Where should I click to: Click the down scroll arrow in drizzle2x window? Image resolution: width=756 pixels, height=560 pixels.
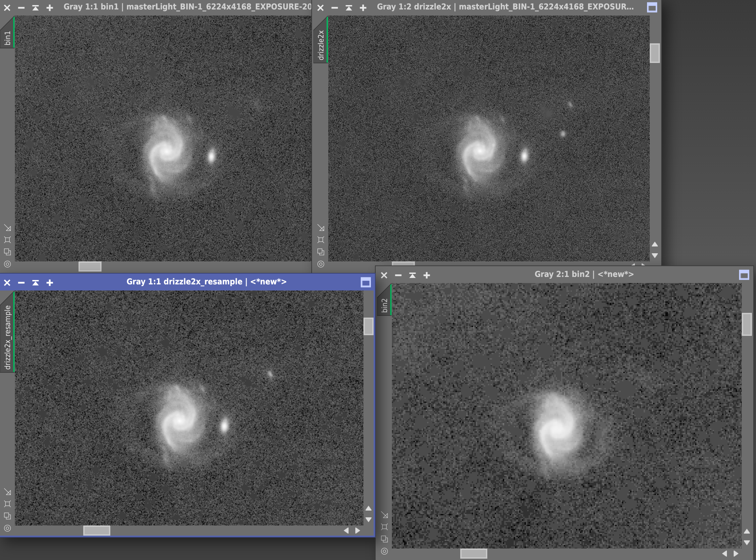[x=655, y=256]
